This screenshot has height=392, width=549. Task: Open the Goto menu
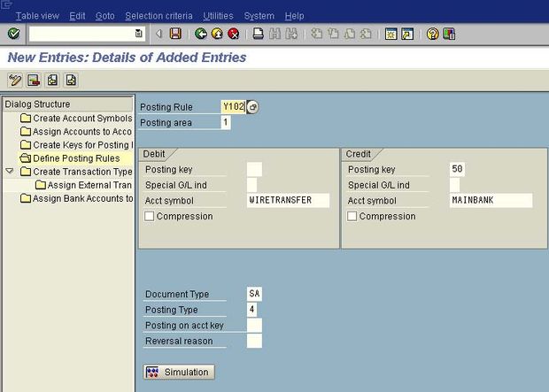pyautogui.click(x=105, y=16)
